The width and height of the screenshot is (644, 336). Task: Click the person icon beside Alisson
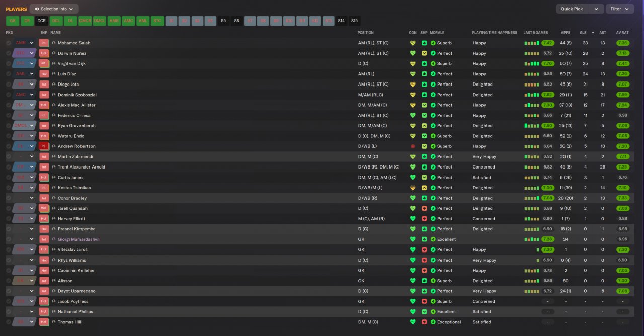point(54,281)
